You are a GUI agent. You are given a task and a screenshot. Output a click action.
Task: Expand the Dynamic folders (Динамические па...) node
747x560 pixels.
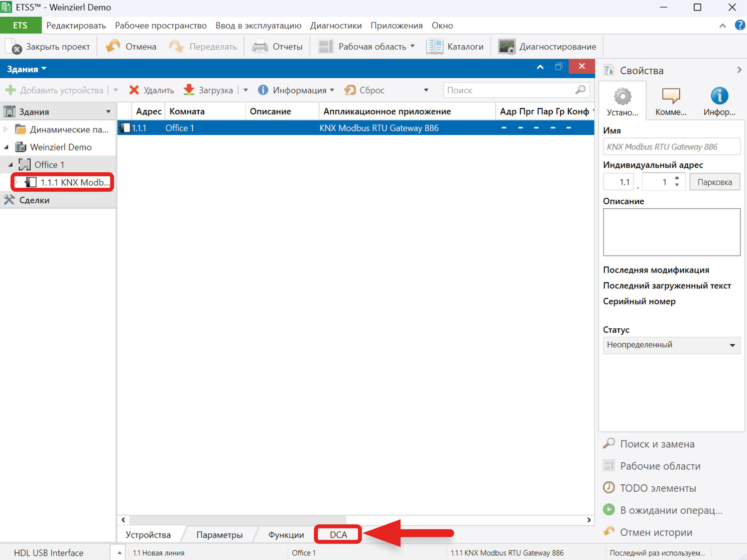point(6,130)
